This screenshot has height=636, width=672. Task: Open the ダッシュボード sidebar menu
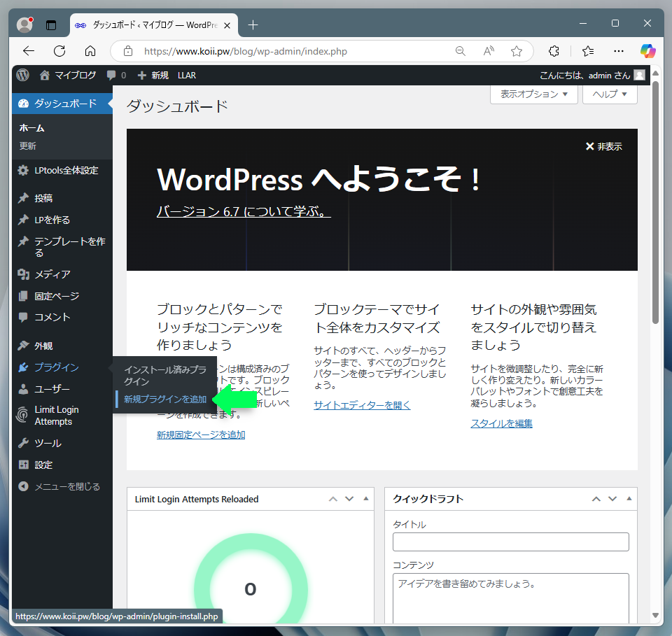[x=62, y=104]
